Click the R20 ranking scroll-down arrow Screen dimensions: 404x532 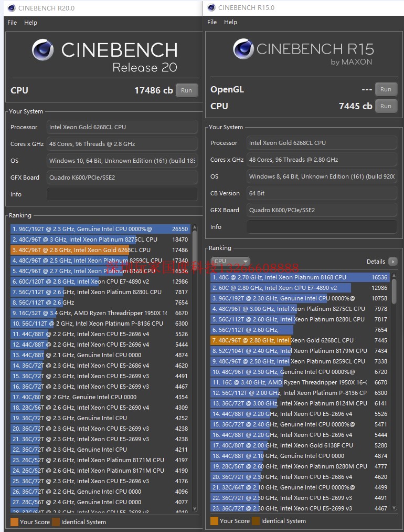point(195,508)
